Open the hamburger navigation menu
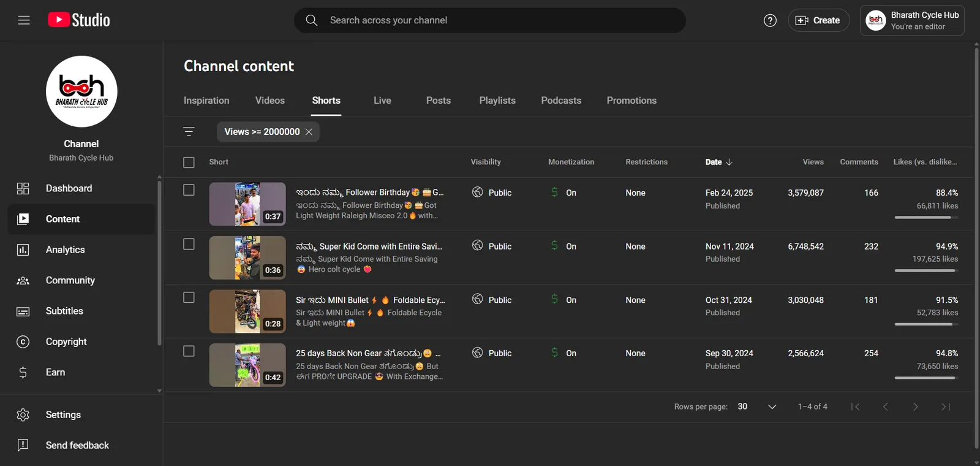980x466 pixels. pos(24,20)
